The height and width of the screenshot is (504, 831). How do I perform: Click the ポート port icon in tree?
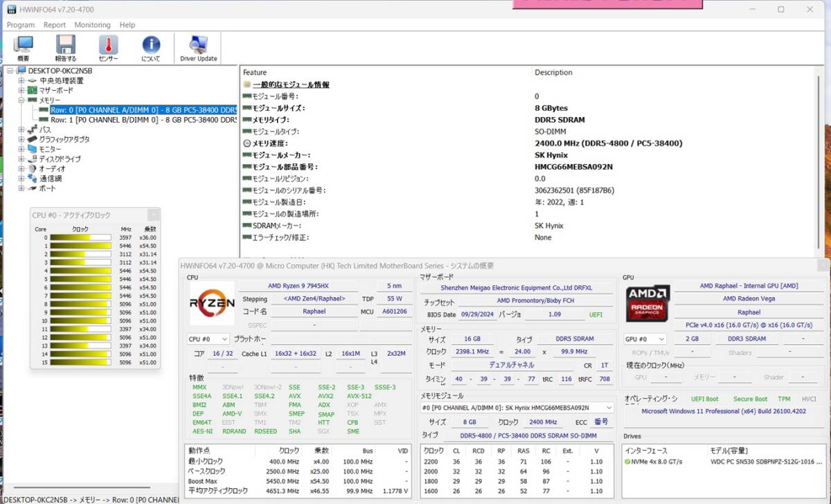pyautogui.click(x=33, y=188)
